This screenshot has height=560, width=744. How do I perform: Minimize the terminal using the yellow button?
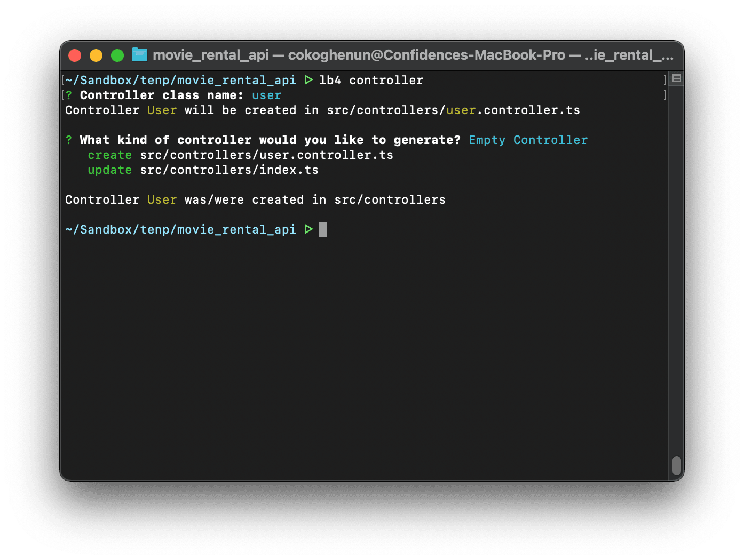(x=96, y=55)
